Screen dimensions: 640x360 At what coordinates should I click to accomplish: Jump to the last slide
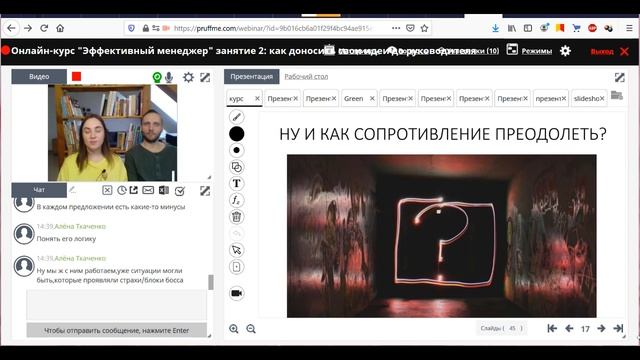click(618, 328)
